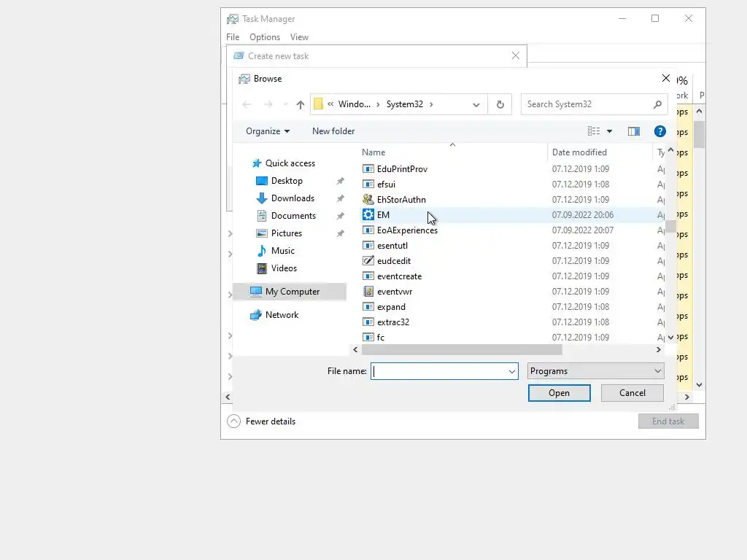Viewport: 747px width, 560px height.
Task: Click the chevron after Windo... in path
Action: [379, 104]
